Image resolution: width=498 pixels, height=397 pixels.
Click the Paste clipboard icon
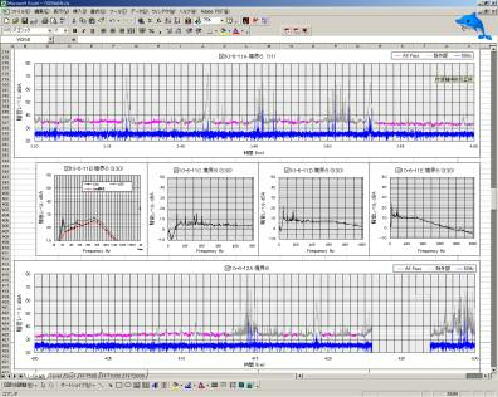[x=92, y=21]
